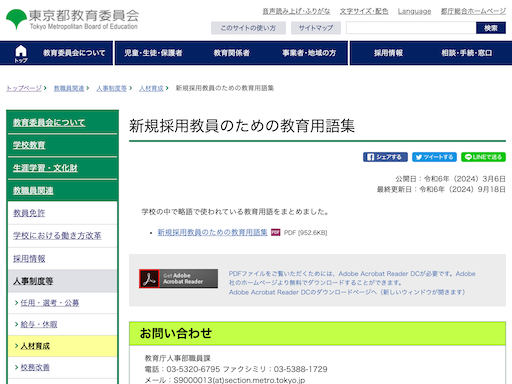Go to 人材育成 breadcrumb link
Screen dimensions: 512x384
tap(151, 88)
